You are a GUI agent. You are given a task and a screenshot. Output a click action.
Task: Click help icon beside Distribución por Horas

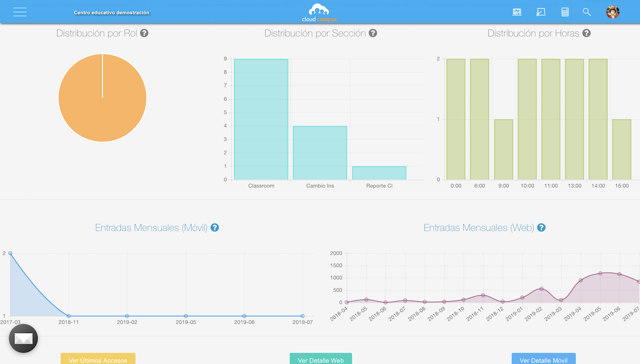586,33
